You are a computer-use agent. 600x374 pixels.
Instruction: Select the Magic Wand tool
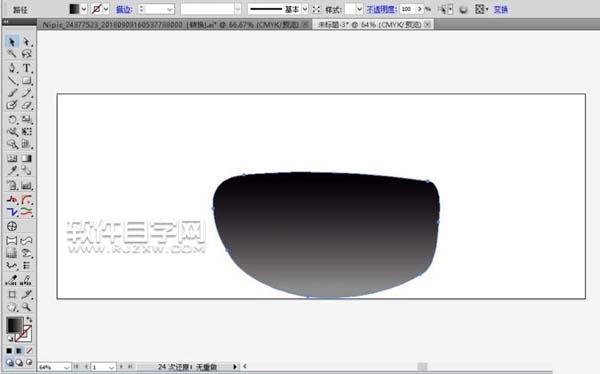click(12, 54)
